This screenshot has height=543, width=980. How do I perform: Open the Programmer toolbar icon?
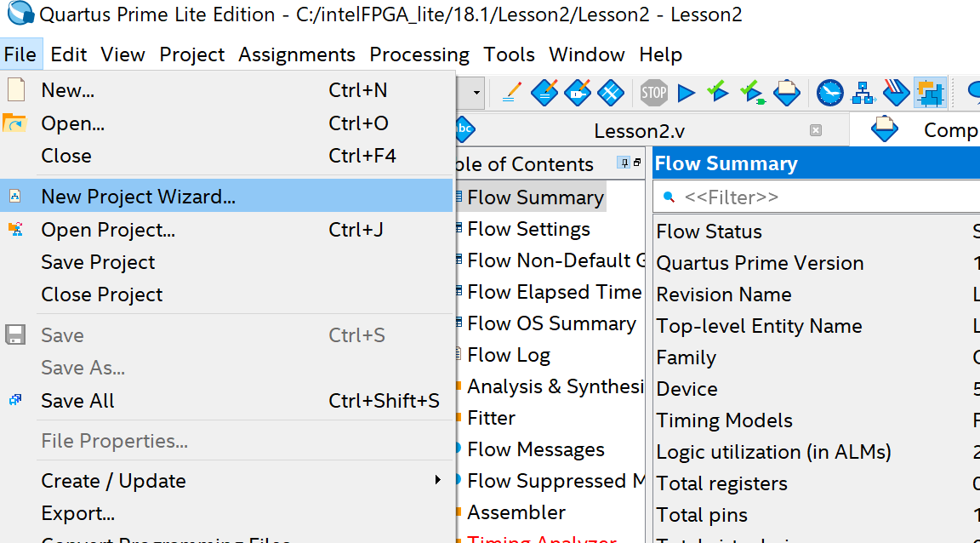pos(897,94)
